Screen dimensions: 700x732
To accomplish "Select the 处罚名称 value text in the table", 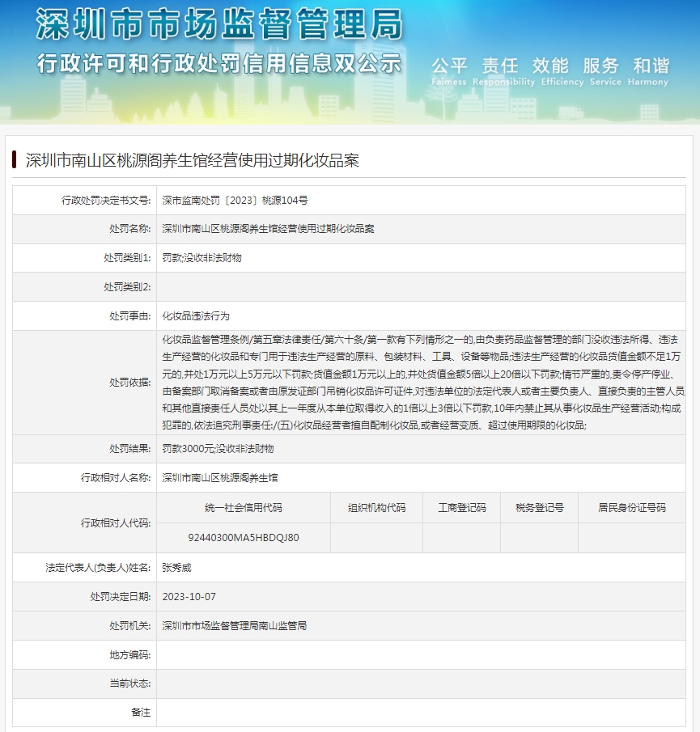I will click(x=268, y=229).
